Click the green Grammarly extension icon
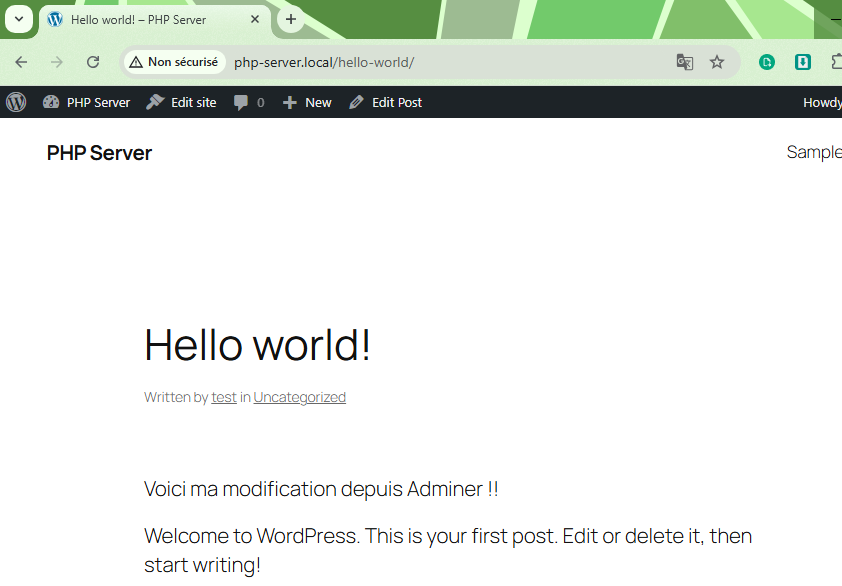 (x=767, y=62)
